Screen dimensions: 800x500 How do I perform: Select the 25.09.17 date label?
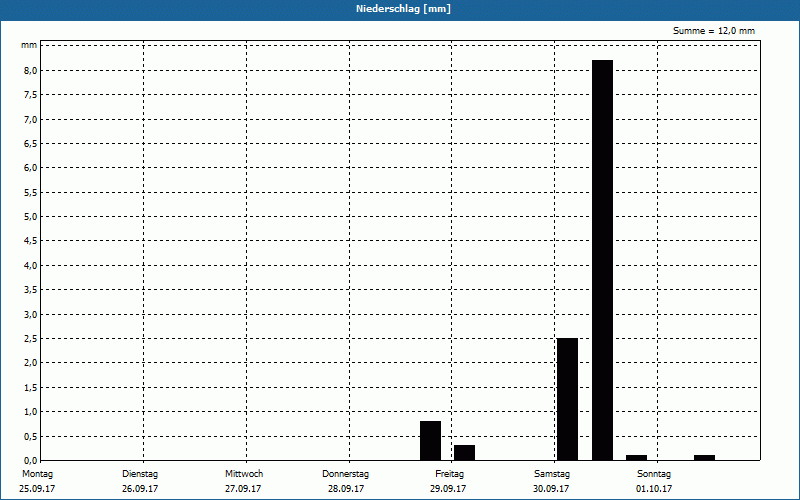pos(37,489)
